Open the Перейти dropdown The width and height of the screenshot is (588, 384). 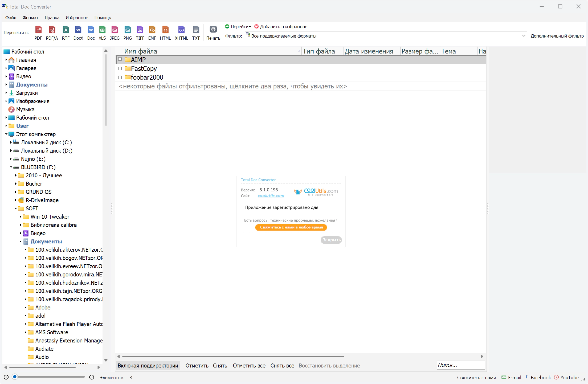coord(241,27)
